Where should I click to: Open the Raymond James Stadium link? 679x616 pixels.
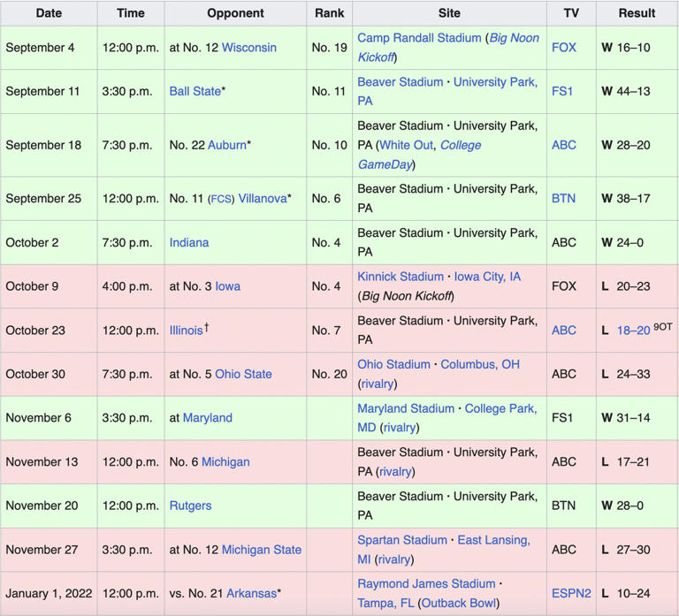pos(426,583)
